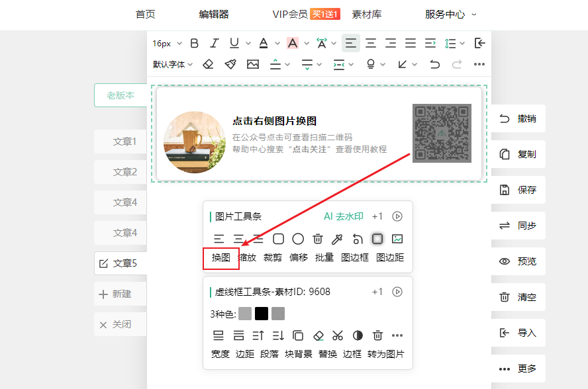Align image left in the image toolbar

219,239
